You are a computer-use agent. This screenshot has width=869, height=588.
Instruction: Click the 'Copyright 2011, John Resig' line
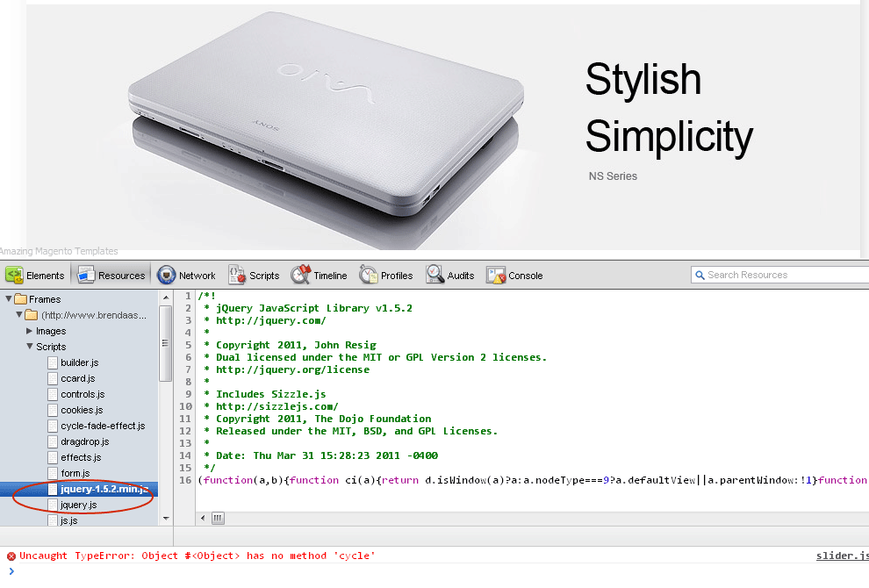[x=296, y=345]
